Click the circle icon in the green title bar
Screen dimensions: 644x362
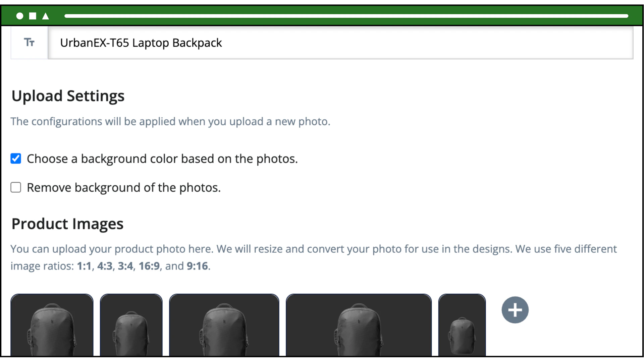(19, 16)
